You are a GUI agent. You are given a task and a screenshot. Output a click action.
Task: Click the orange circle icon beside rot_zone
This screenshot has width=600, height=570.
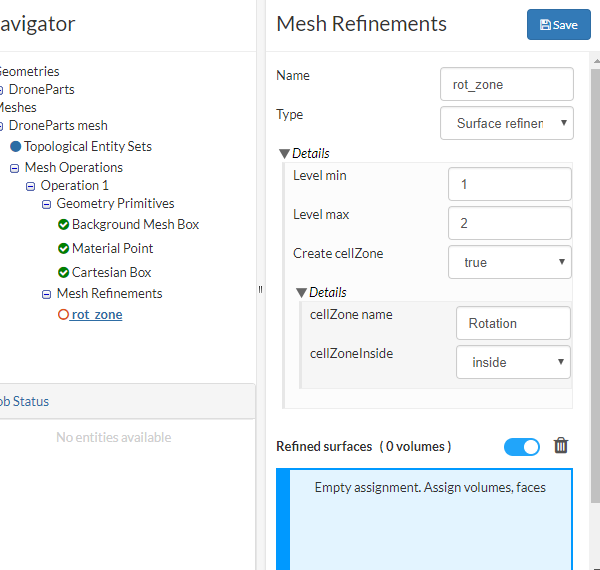63,315
